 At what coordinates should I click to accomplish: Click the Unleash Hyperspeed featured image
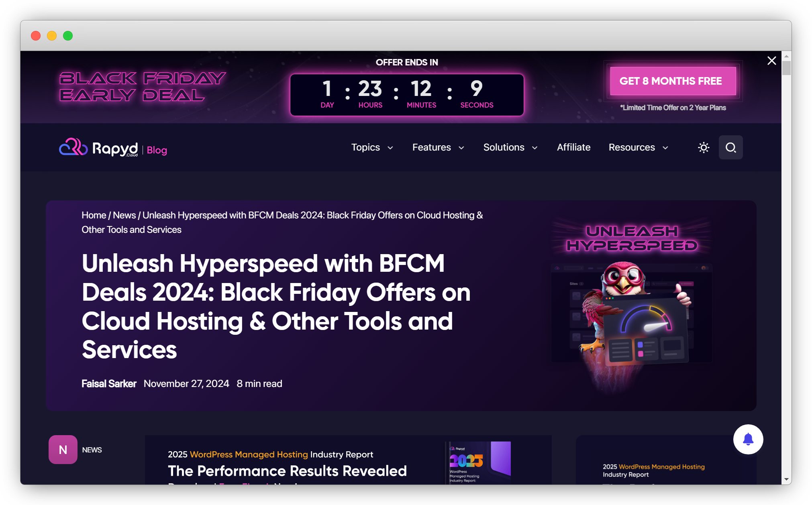pos(632,305)
